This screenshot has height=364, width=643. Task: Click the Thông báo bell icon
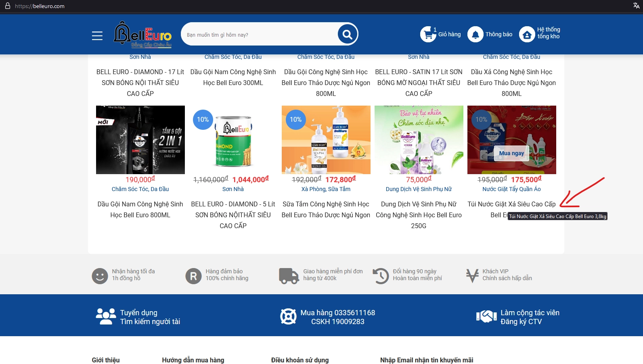coord(475,35)
